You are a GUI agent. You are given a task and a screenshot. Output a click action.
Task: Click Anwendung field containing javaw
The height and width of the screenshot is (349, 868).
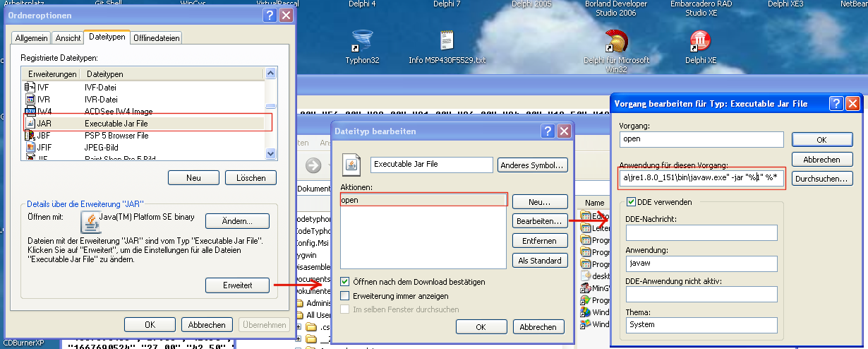[701, 264]
